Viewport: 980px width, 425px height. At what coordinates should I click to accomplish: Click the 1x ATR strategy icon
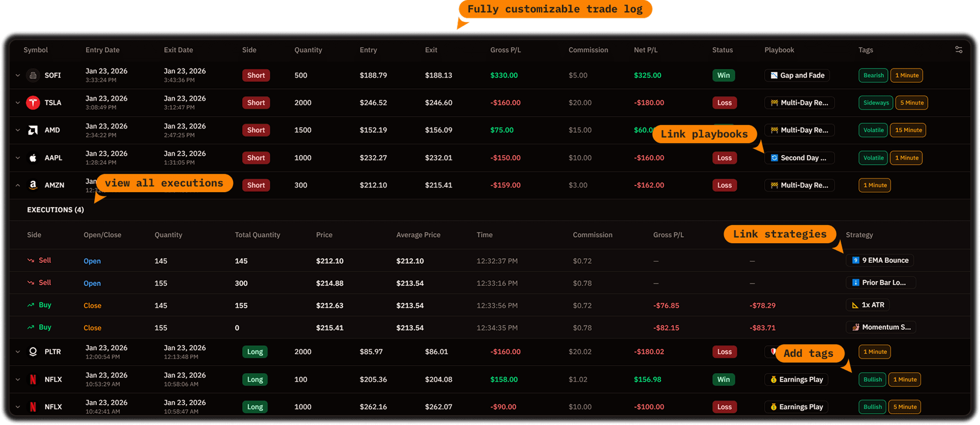[x=855, y=305]
